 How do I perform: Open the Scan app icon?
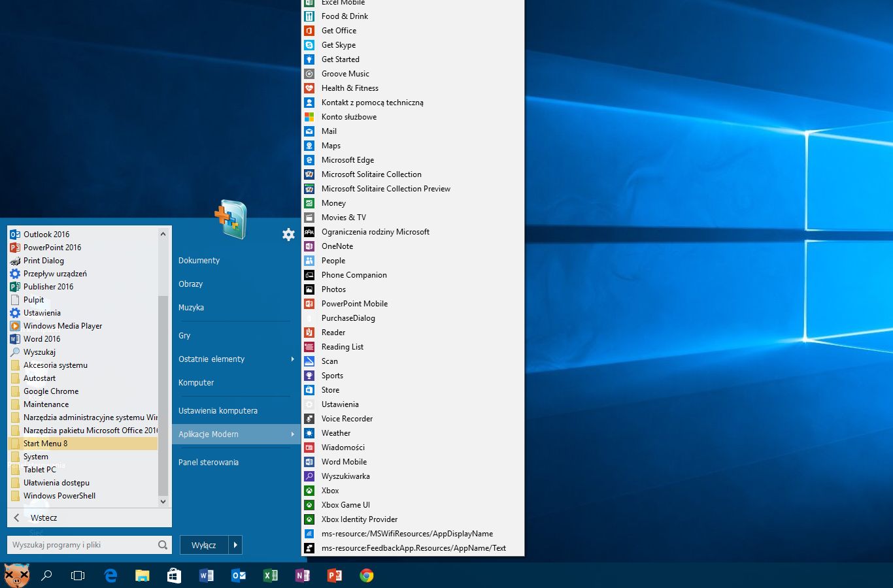tap(309, 361)
